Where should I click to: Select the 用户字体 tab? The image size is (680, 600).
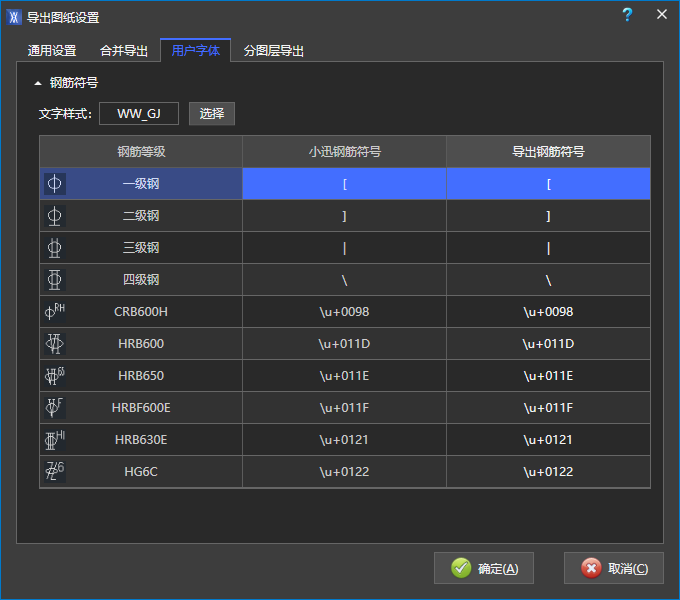(196, 51)
